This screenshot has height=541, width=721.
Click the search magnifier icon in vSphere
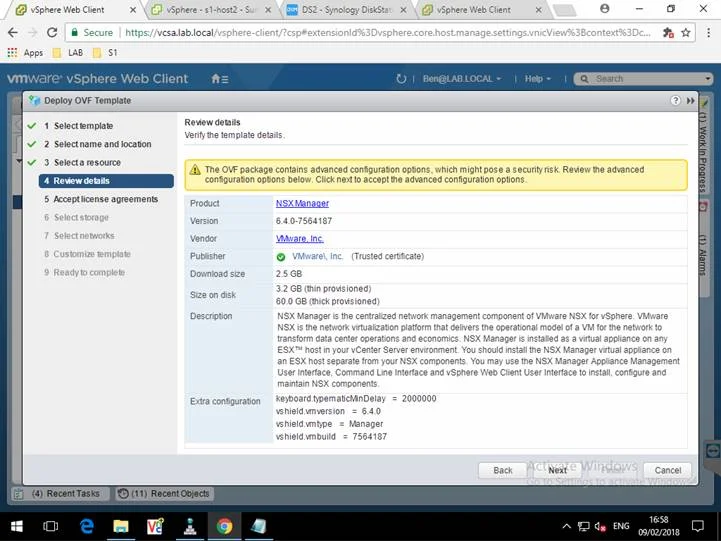pos(584,79)
